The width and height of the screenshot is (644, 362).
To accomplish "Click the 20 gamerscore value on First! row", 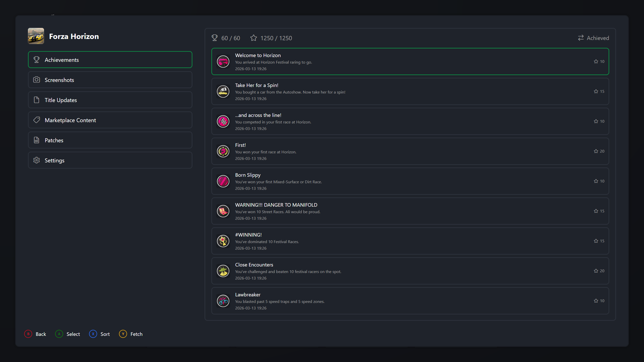I will (602, 151).
